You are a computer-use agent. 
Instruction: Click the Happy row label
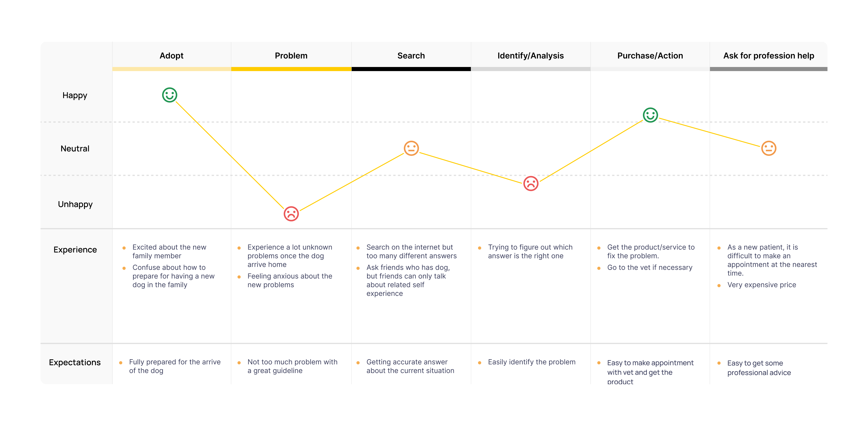pos(75,95)
